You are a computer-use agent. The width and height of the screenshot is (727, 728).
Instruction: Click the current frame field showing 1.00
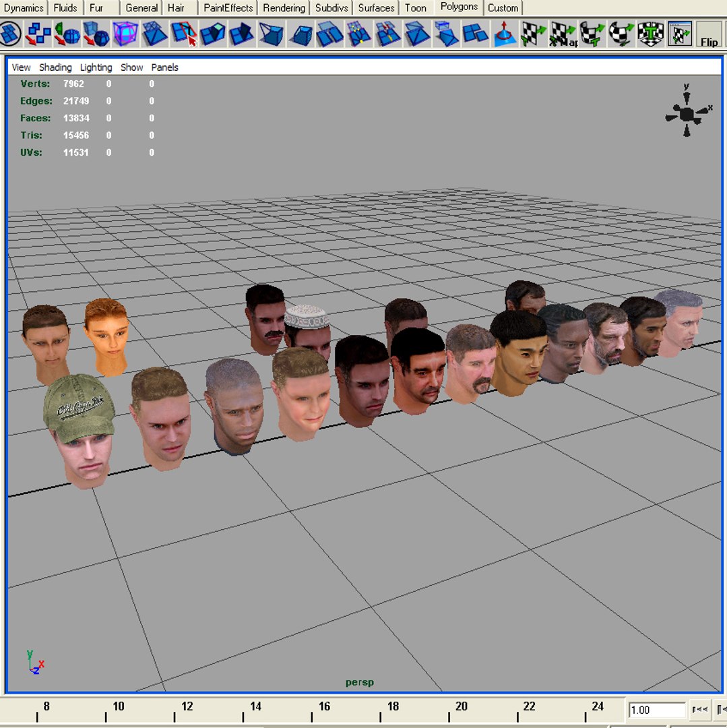(x=657, y=710)
